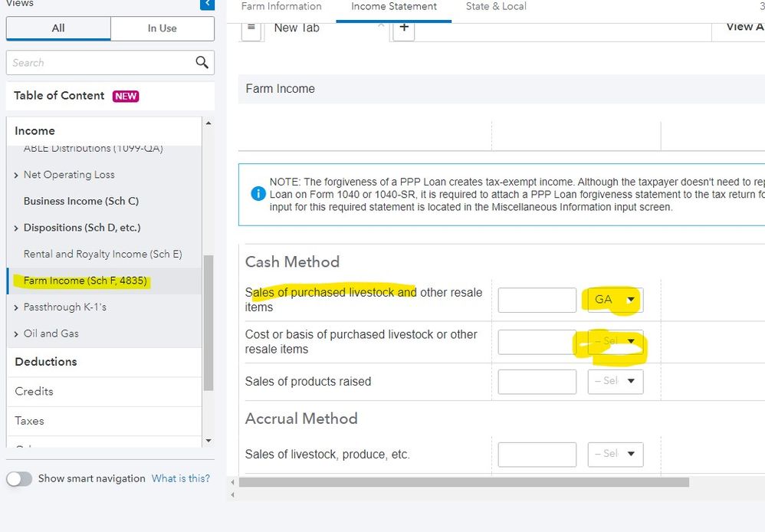Screen dimensions: 765x532
Task: Open Business Income (Sch C) entry
Action: (x=80, y=201)
